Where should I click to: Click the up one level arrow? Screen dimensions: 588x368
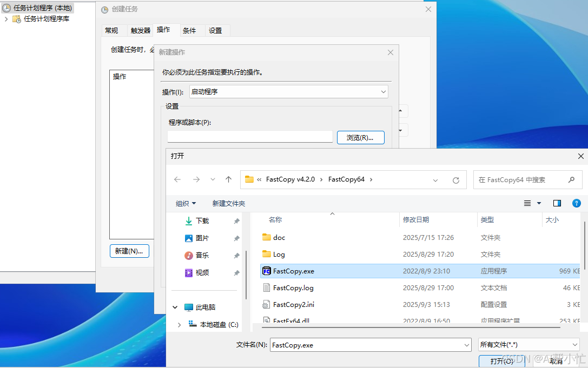click(228, 179)
